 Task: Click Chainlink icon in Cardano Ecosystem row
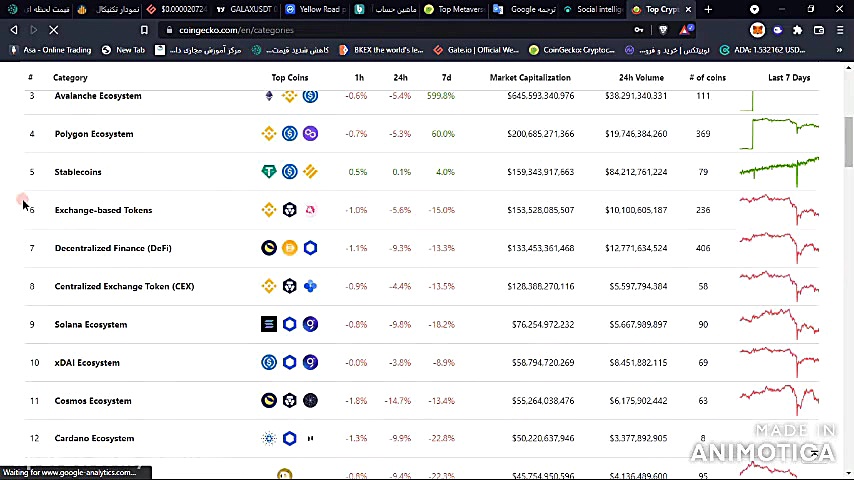coord(289,438)
